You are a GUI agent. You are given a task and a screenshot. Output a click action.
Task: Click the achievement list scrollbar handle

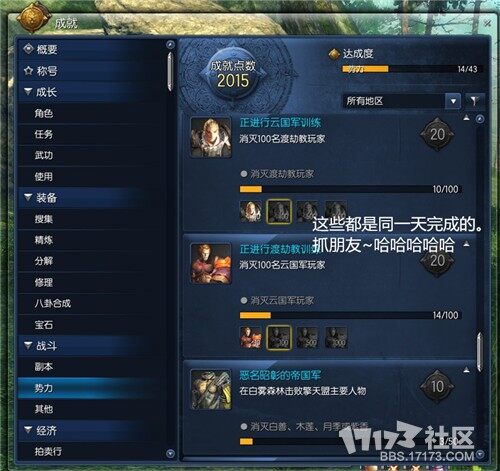(480, 352)
